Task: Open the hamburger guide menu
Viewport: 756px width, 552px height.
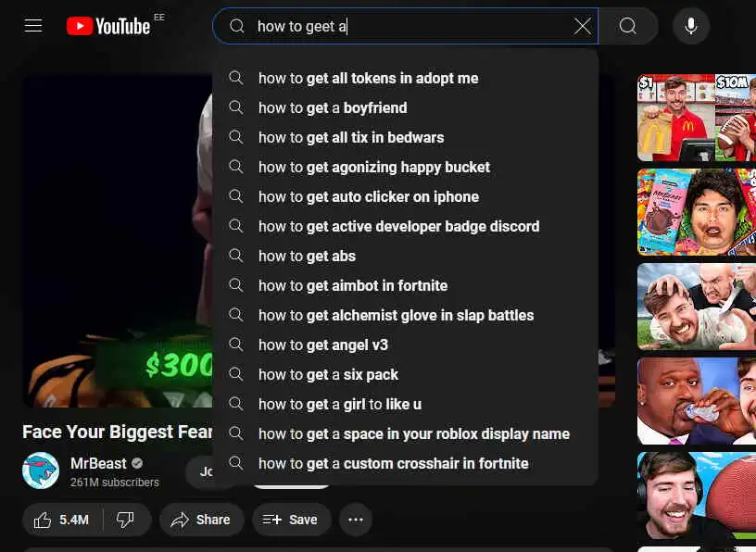Action: click(33, 26)
